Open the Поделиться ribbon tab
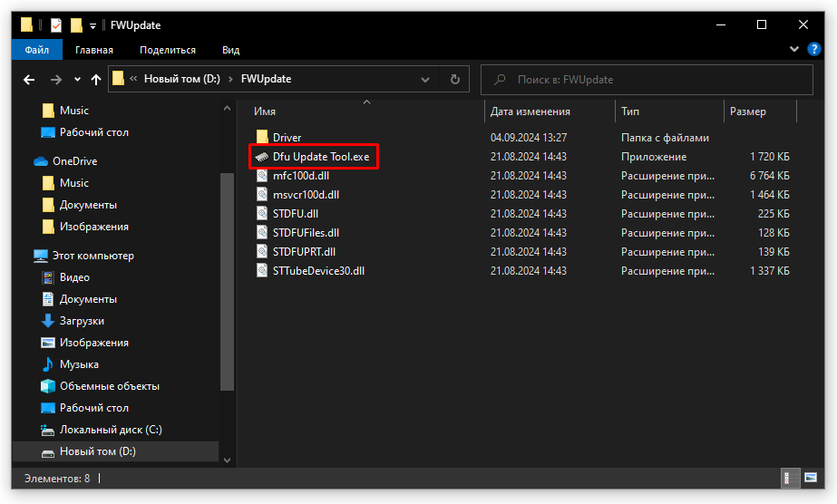 point(168,50)
